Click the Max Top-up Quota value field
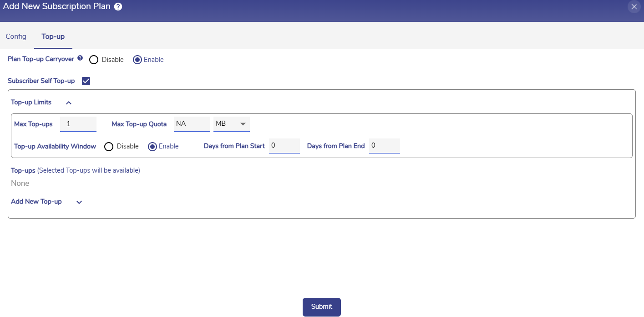This screenshot has width=644, height=317. point(192,124)
